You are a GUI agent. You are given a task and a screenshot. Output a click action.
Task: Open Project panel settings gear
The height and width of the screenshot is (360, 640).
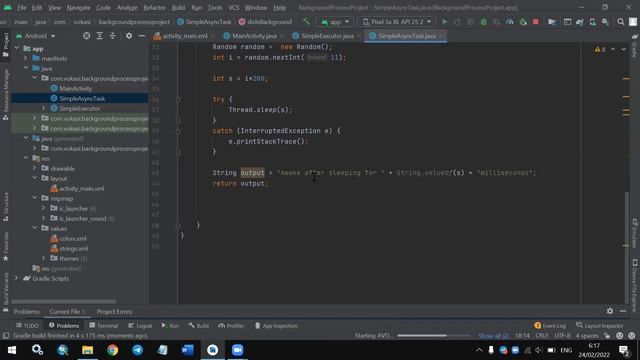click(129, 36)
